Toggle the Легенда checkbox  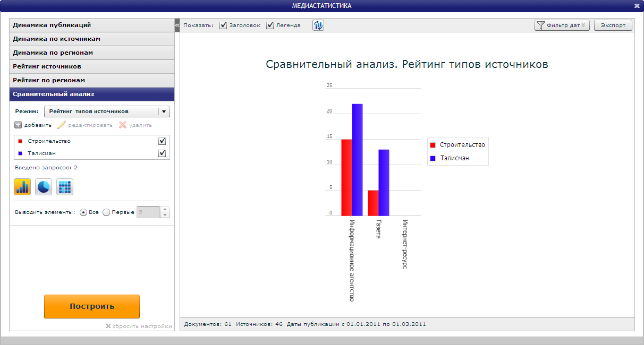point(270,25)
